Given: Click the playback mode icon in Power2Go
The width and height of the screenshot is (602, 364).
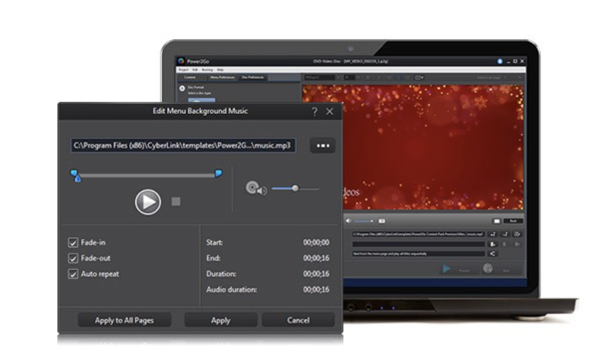Looking at the screenshot, I should pyautogui.click(x=493, y=254).
